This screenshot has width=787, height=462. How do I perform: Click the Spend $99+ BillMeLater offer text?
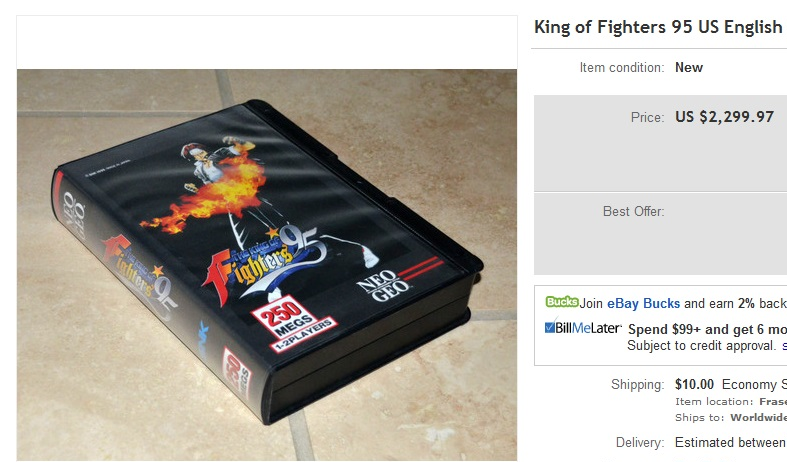(x=707, y=329)
